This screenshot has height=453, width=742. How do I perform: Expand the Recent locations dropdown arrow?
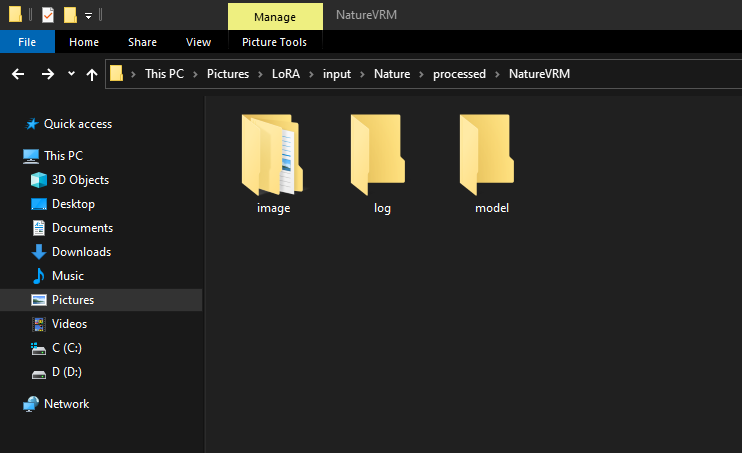[71, 74]
